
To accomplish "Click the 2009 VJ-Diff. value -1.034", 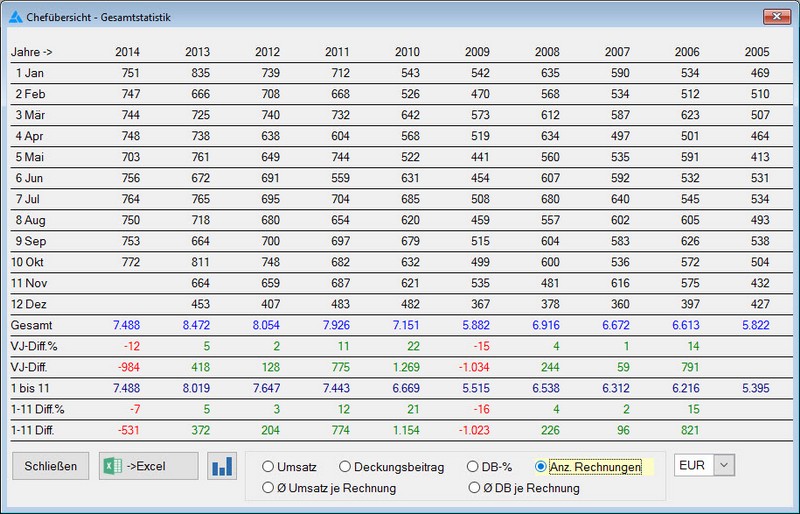I will click(x=474, y=367).
